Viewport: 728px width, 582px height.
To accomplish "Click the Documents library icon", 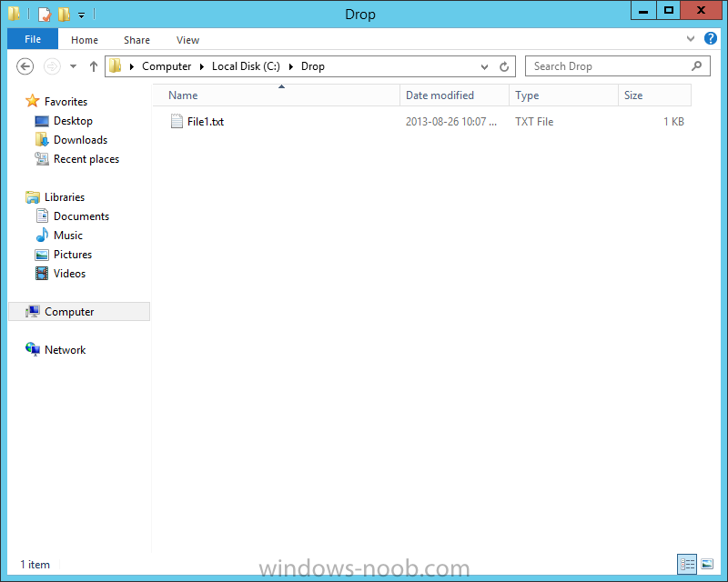I will point(42,216).
